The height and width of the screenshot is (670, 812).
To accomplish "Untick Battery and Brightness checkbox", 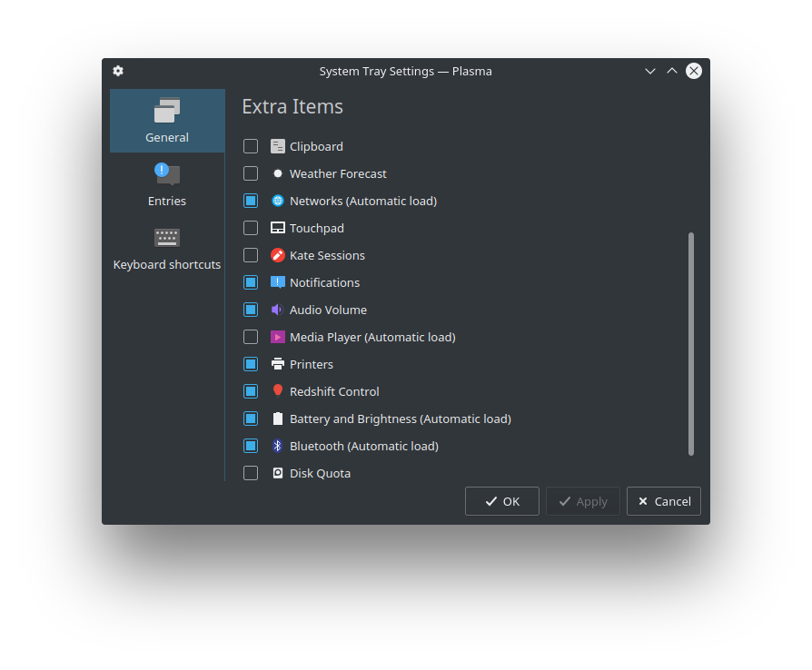I will (251, 419).
